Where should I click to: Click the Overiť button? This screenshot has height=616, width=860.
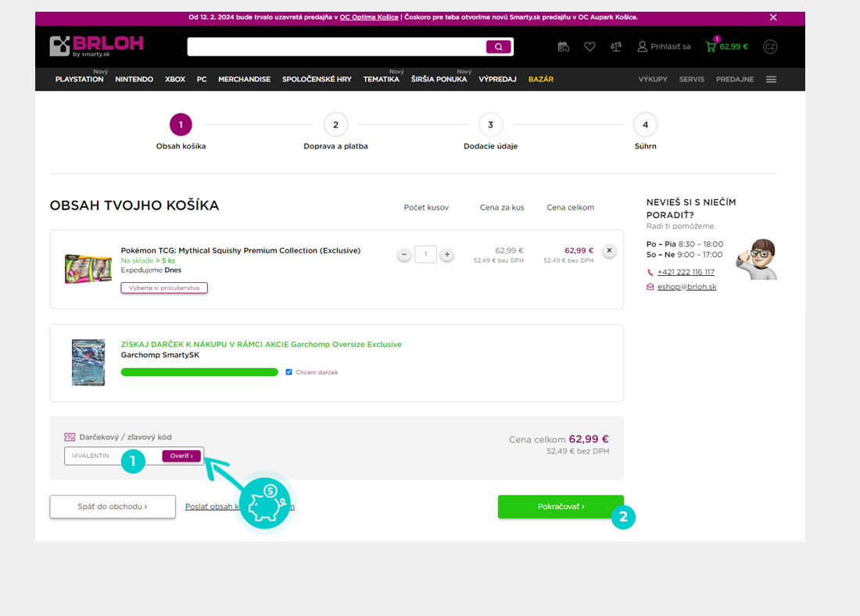point(181,456)
